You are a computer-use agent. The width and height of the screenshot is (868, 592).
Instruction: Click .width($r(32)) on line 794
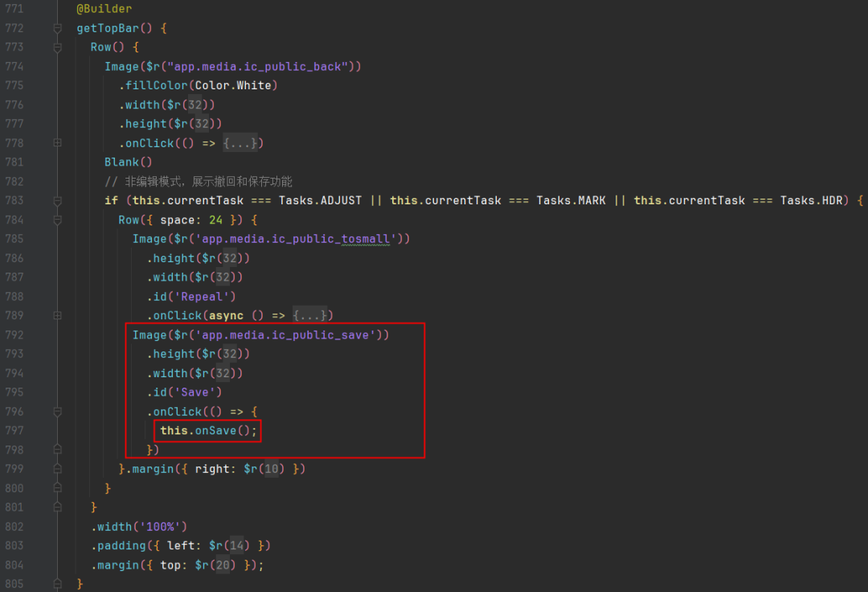tap(194, 373)
